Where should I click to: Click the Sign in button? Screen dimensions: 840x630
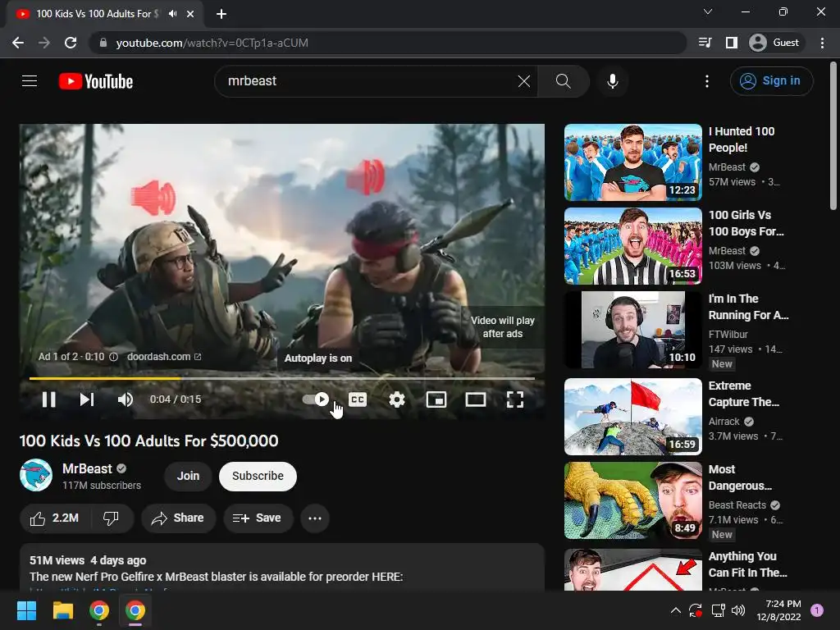[771, 81]
